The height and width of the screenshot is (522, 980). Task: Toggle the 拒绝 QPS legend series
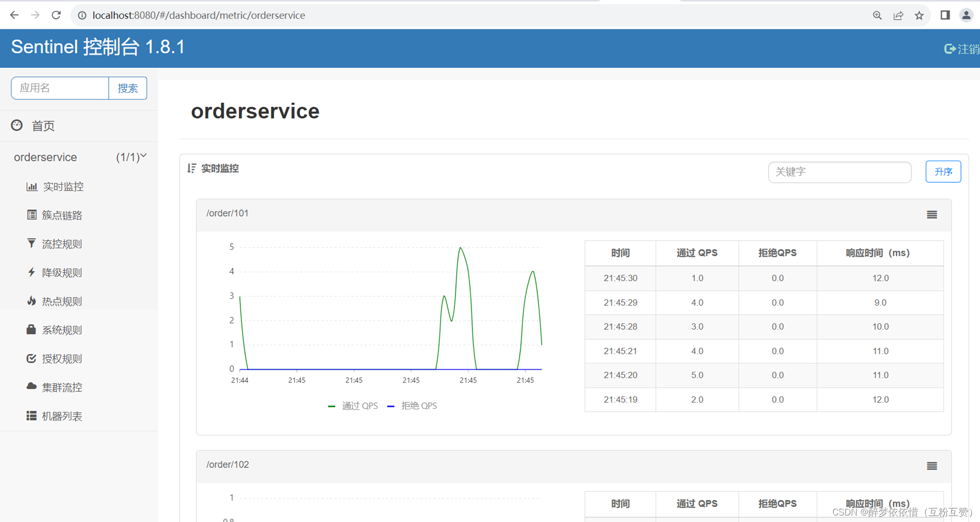(x=412, y=406)
